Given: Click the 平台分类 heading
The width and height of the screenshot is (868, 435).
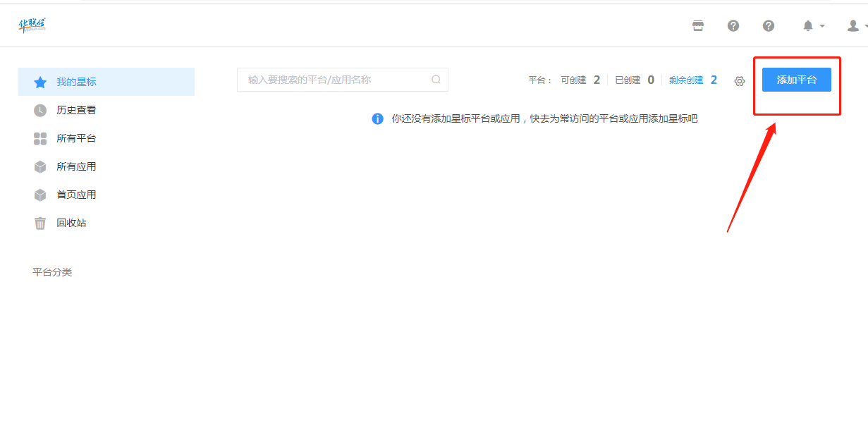Looking at the screenshot, I should pyautogui.click(x=52, y=272).
